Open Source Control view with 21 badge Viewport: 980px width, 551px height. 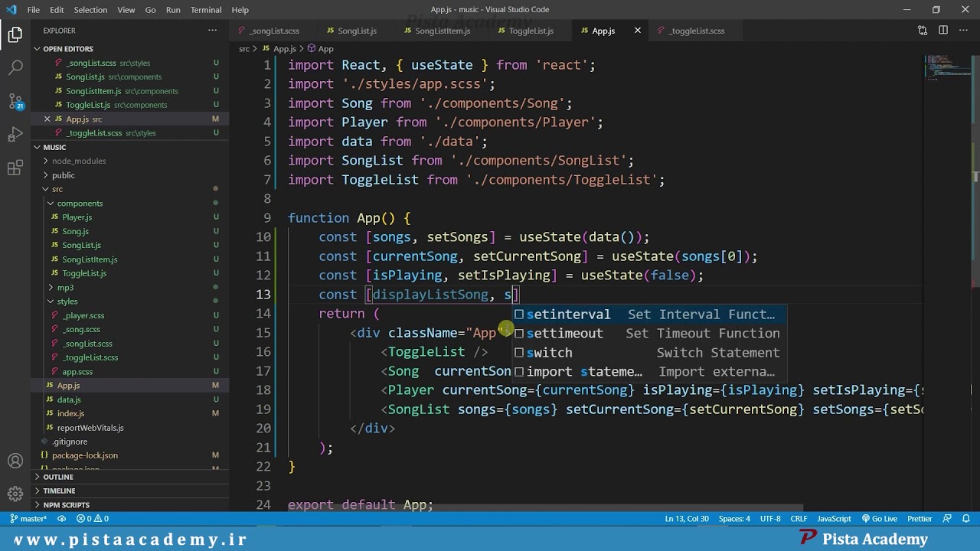click(15, 101)
